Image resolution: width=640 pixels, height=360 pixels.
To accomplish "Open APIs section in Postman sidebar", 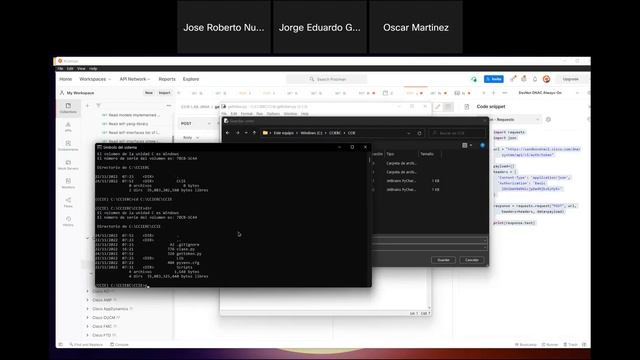I will coord(68,127).
